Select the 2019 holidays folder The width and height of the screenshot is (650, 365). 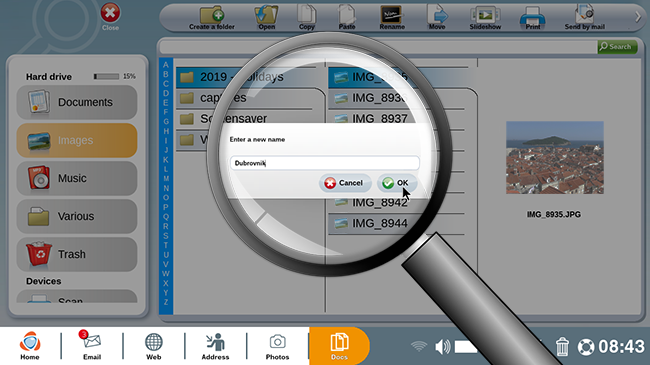coord(250,77)
